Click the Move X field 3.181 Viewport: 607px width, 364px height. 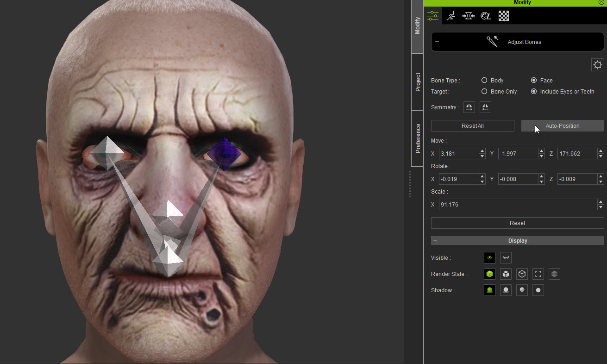tap(459, 153)
